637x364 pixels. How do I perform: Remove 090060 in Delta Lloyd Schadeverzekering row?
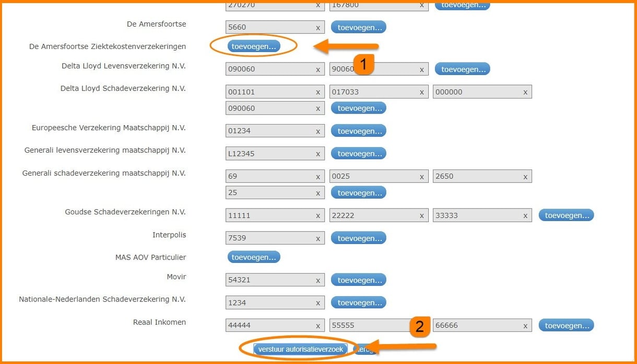point(317,108)
